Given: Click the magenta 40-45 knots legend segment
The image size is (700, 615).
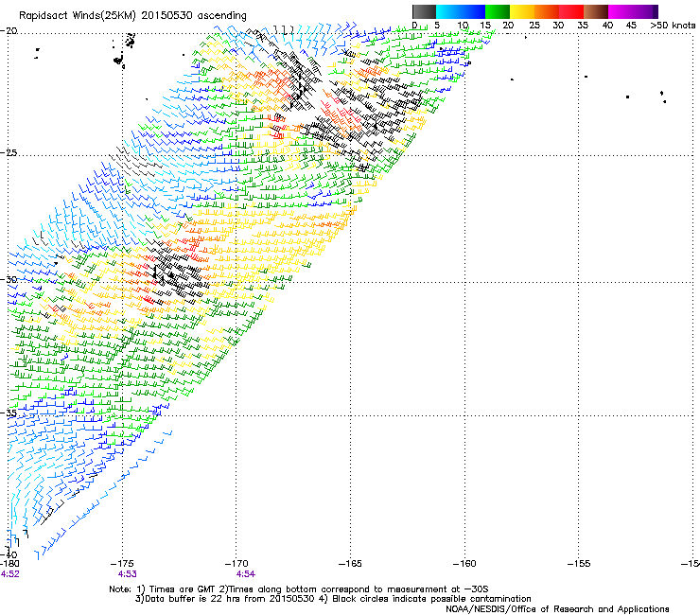Looking at the screenshot, I should point(621,11).
